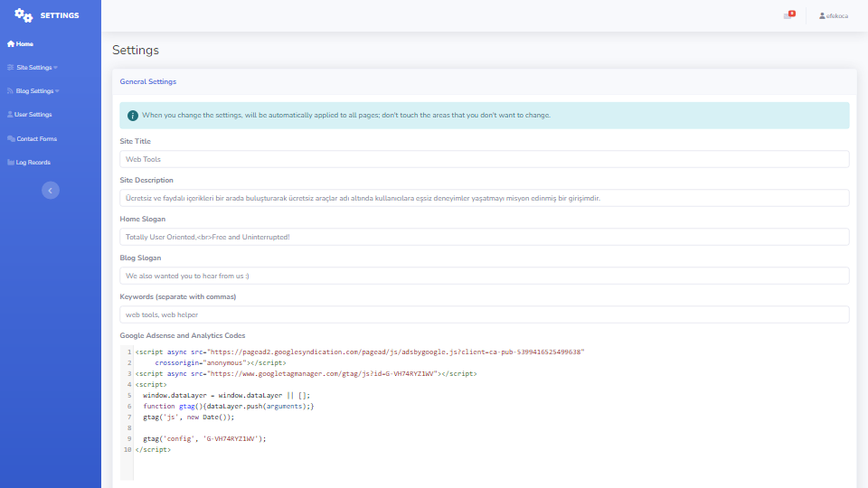The image size is (868, 488).
Task: Click the chat bubbles icon beside Contact Forms
Action: tap(11, 139)
